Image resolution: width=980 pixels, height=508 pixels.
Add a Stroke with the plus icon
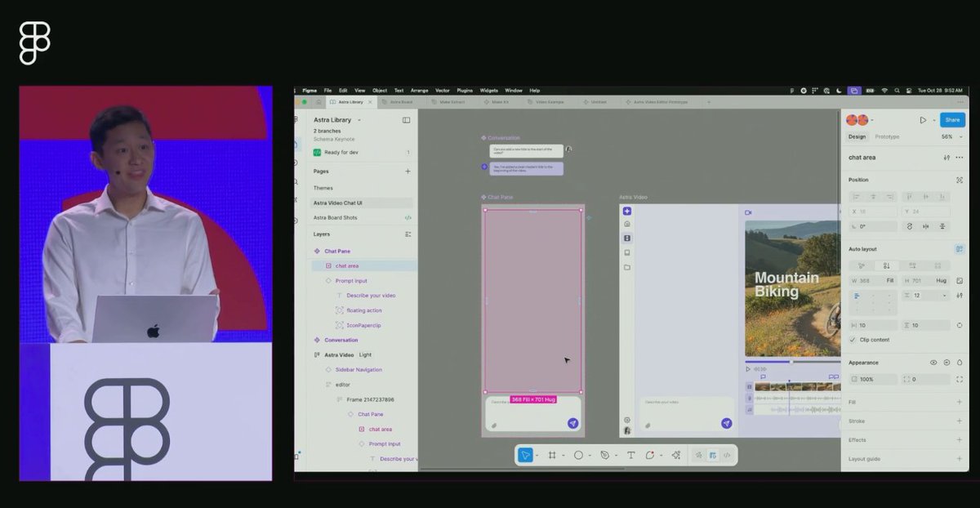pos(959,421)
